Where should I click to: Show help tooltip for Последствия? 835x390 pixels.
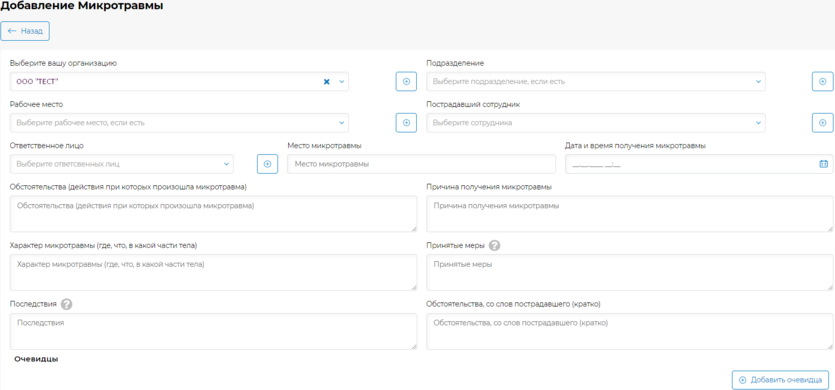(x=67, y=304)
